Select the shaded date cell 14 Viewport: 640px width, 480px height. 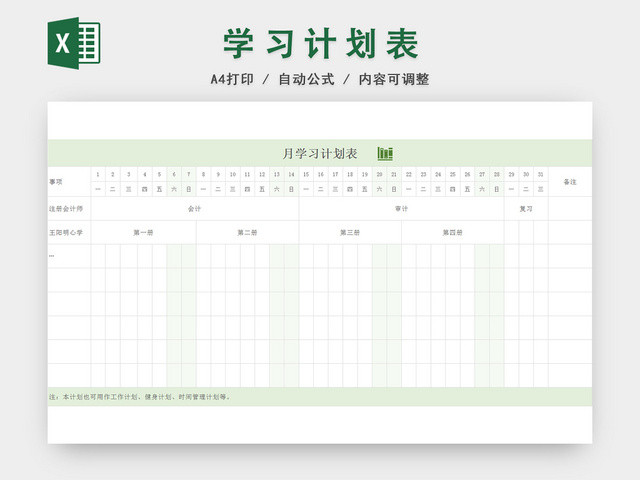point(291,174)
